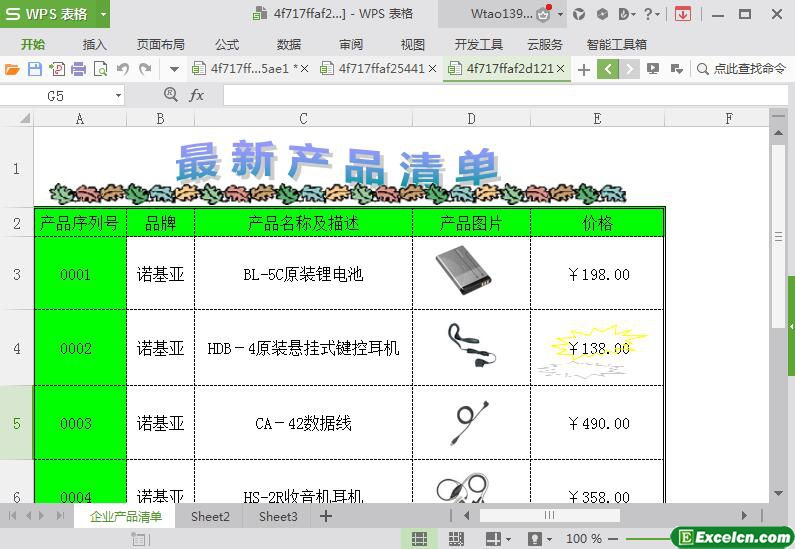
Task: Click the ¥490.00 price cell
Action: pos(597,423)
